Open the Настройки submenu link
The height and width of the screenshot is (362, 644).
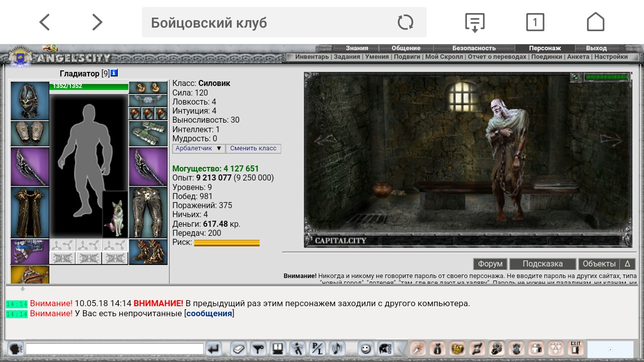coord(611,57)
